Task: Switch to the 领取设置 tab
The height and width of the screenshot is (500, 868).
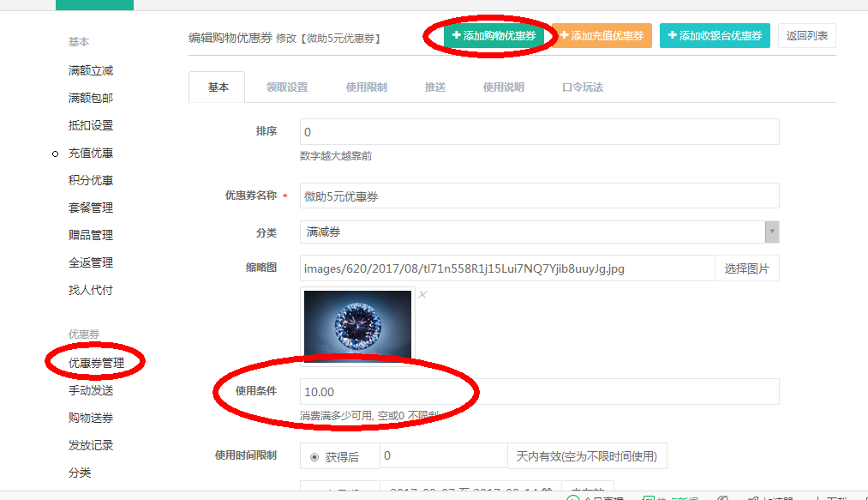Action: (x=286, y=87)
